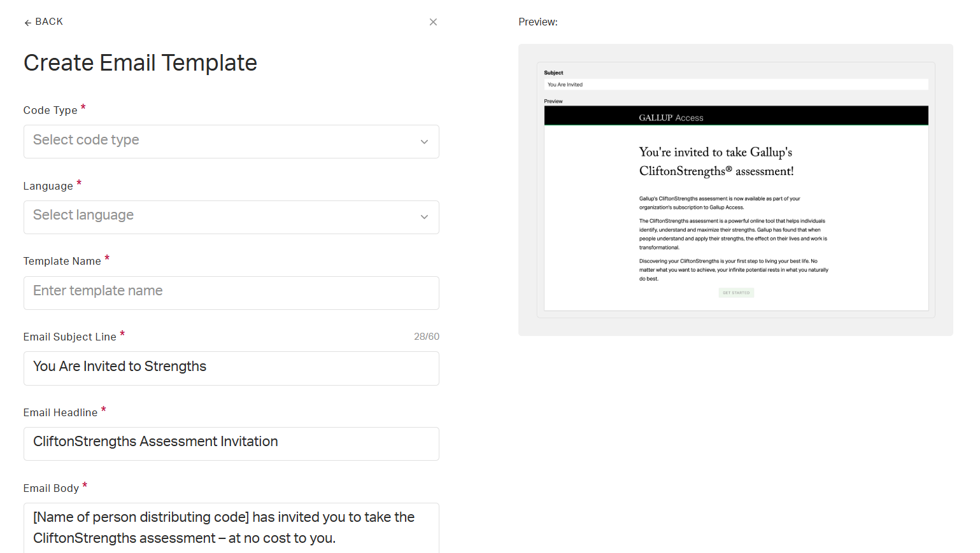Viewport: 980px width, 553px height.
Task: Click the Create Email Template heading
Action: point(140,63)
